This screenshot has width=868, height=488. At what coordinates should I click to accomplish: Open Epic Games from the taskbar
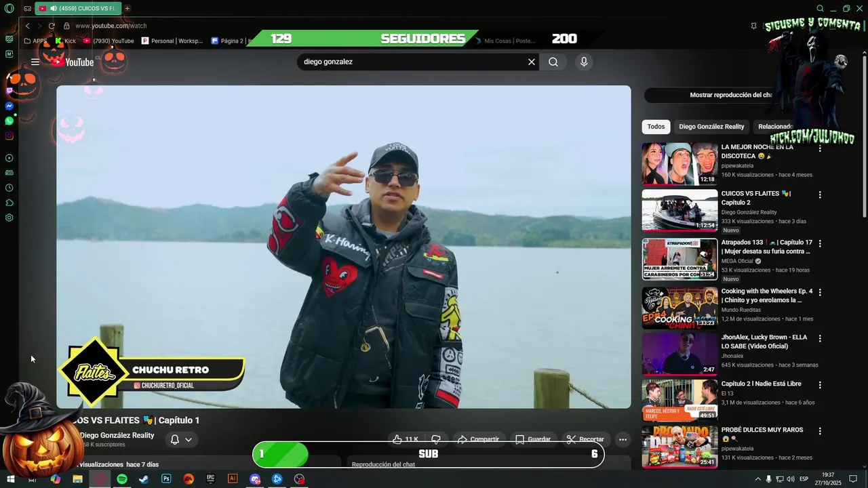(210, 479)
